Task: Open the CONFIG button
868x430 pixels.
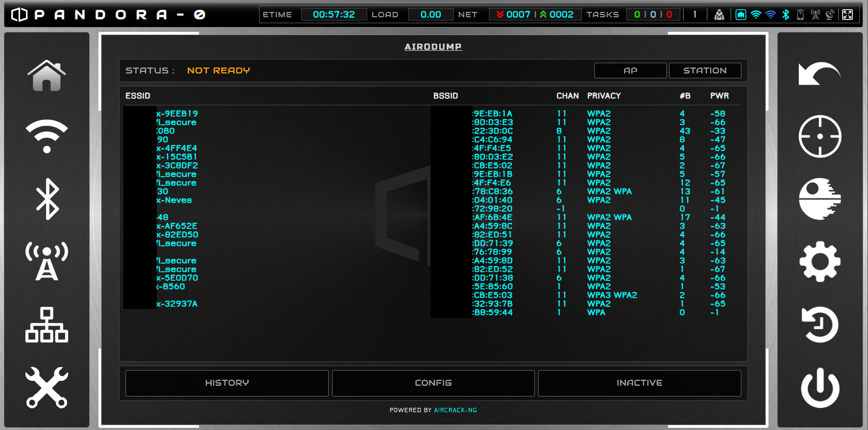Action: click(433, 383)
